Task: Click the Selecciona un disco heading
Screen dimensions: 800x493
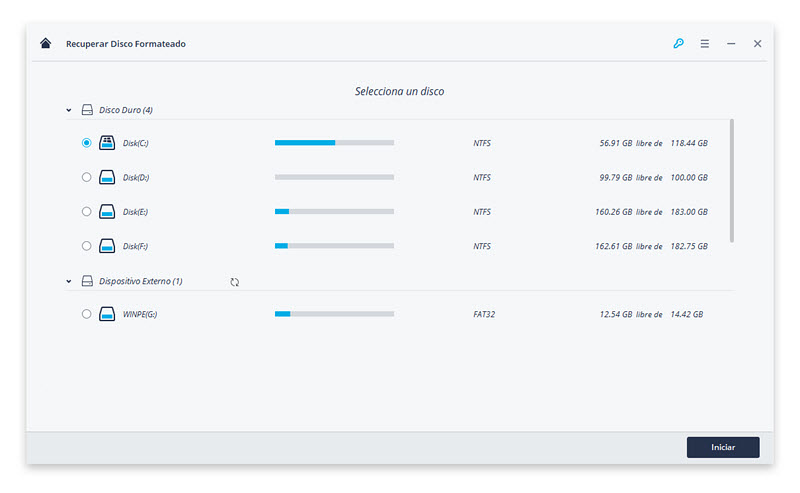Action: pyautogui.click(x=399, y=91)
